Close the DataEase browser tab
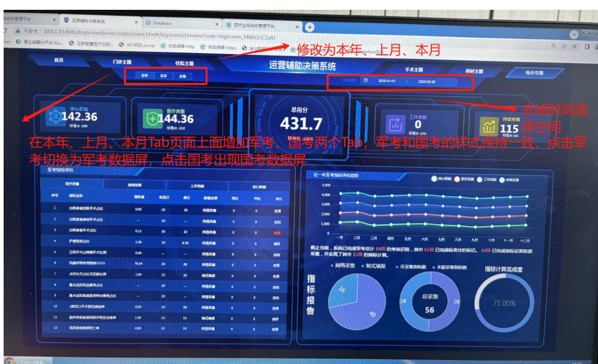 [x=218, y=23]
